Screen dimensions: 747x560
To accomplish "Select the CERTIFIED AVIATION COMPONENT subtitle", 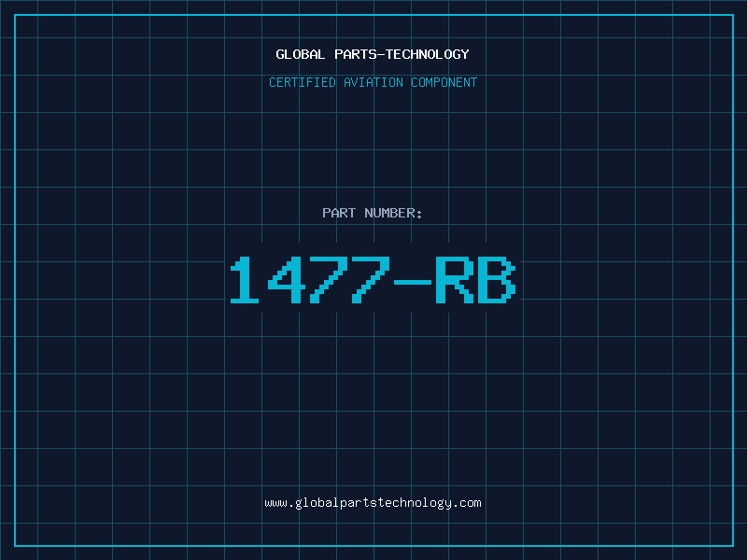I will pyautogui.click(x=373, y=82).
